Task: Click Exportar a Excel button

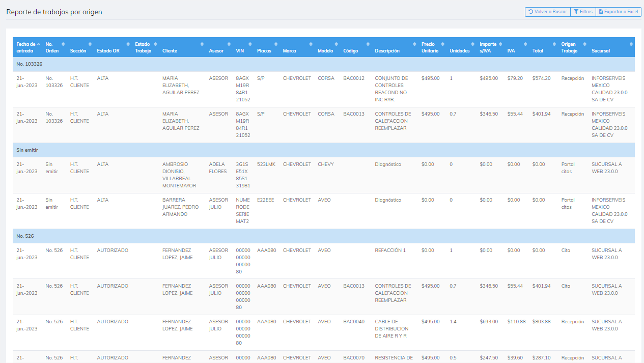Action: pos(618,12)
